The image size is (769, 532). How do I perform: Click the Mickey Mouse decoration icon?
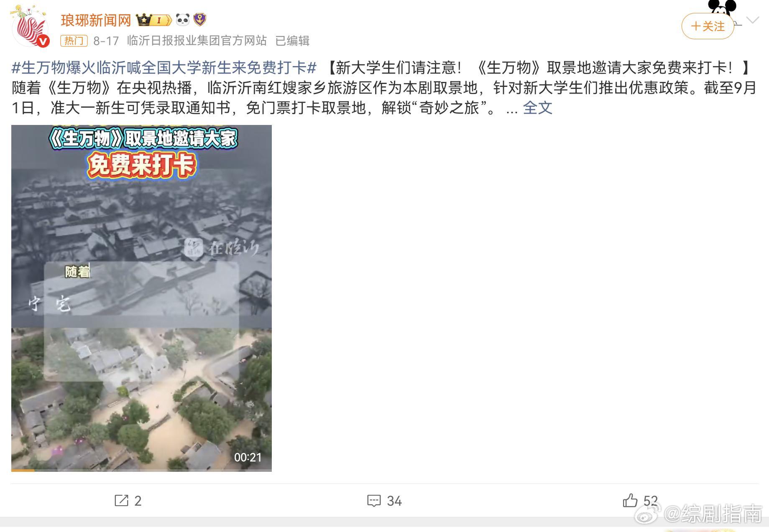point(722,8)
